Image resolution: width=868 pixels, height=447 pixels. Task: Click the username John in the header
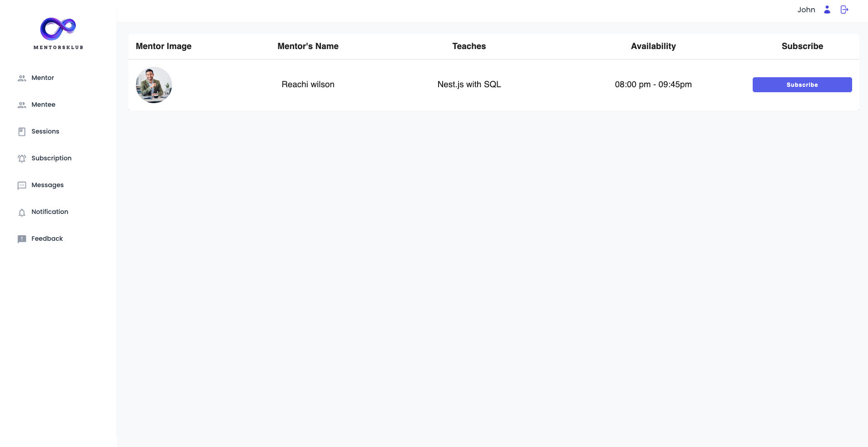tap(806, 9)
